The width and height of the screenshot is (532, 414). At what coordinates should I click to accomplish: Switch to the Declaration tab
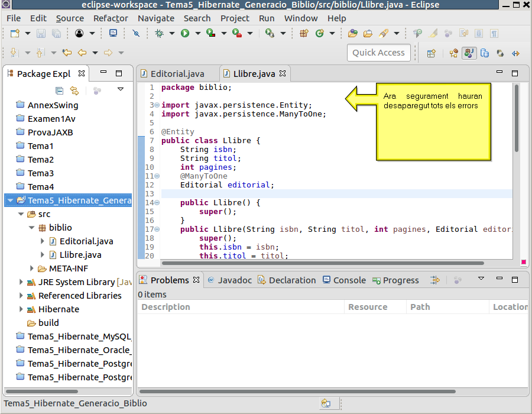[x=287, y=280]
